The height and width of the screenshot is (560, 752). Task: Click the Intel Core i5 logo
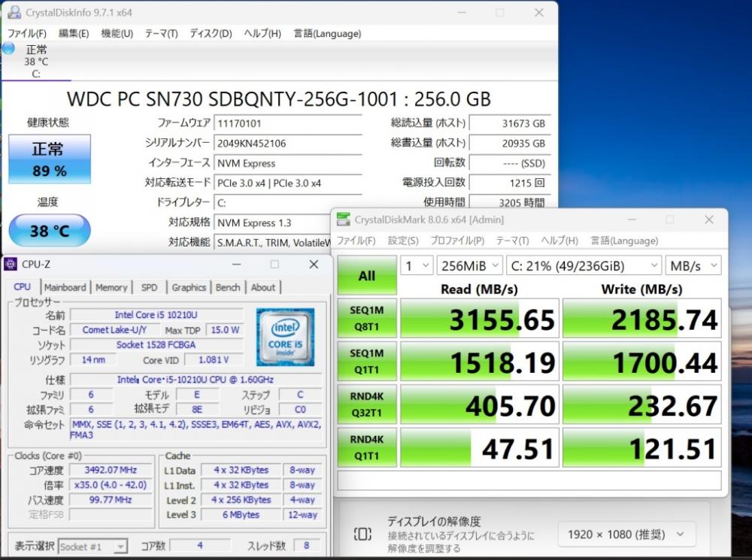point(285,337)
